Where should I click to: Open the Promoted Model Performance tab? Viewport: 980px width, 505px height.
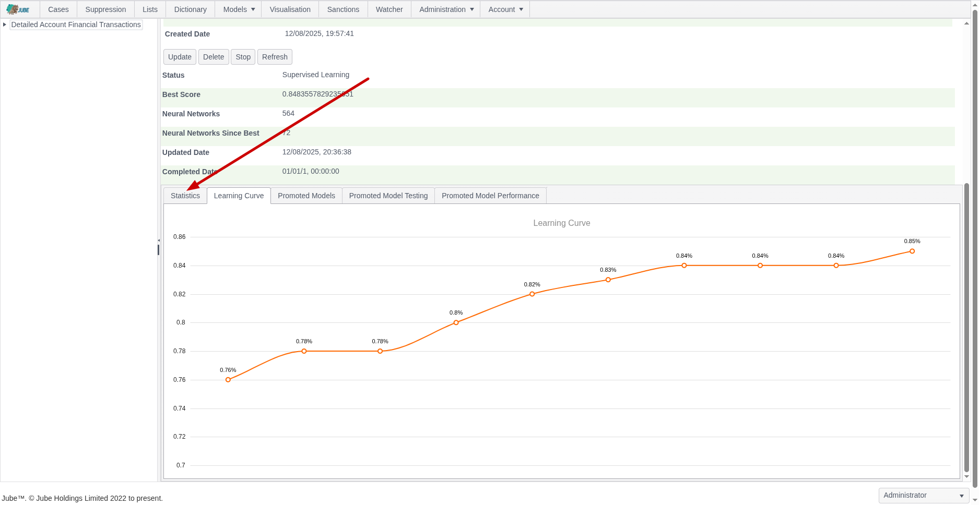pyautogui.click(x=490, y=196)
